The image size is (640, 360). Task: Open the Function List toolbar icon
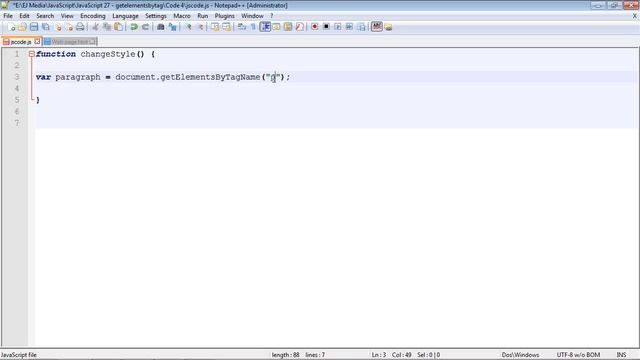(299, 27)
